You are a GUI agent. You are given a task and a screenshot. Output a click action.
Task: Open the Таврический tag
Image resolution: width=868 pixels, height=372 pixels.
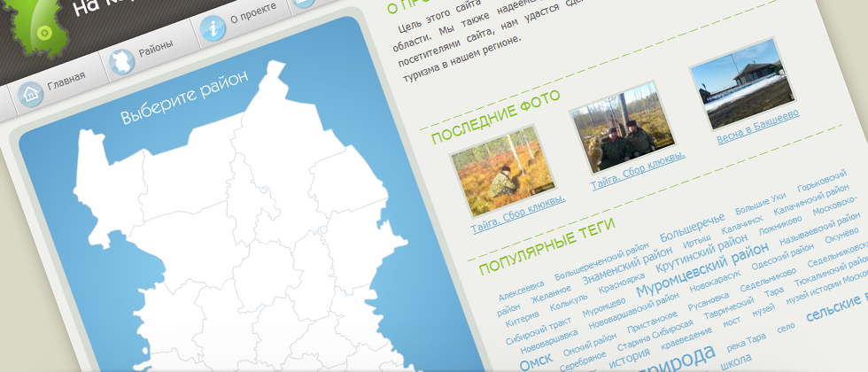click(x=730, y=309)
